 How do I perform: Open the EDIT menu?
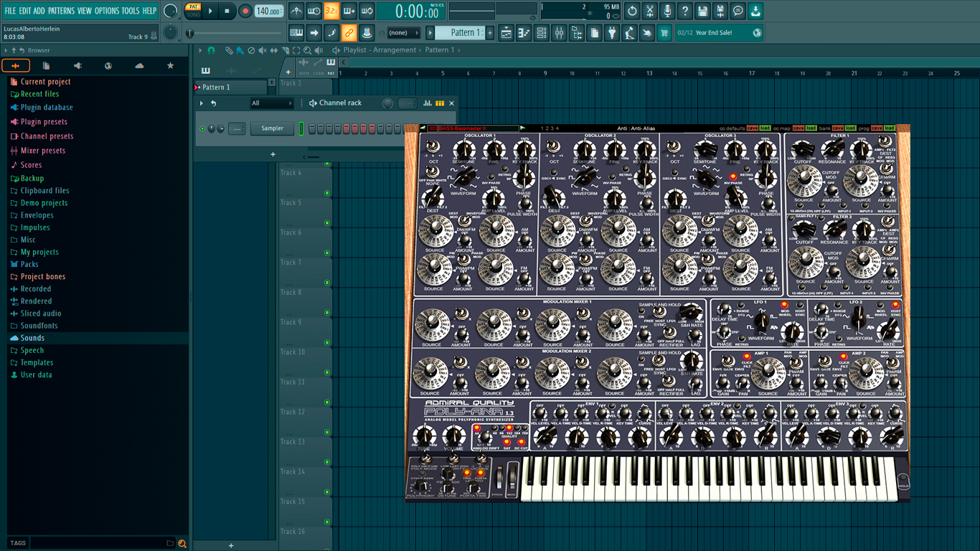[25, 11]
